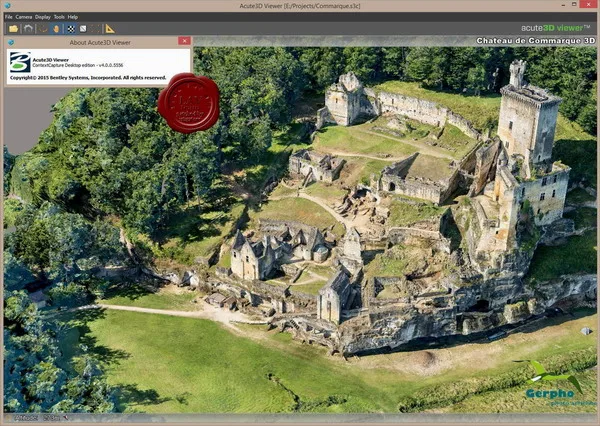Reset camera with the Home icon
Screen dimensions: 600x426
pyautogui.click(x=28, y=29)
